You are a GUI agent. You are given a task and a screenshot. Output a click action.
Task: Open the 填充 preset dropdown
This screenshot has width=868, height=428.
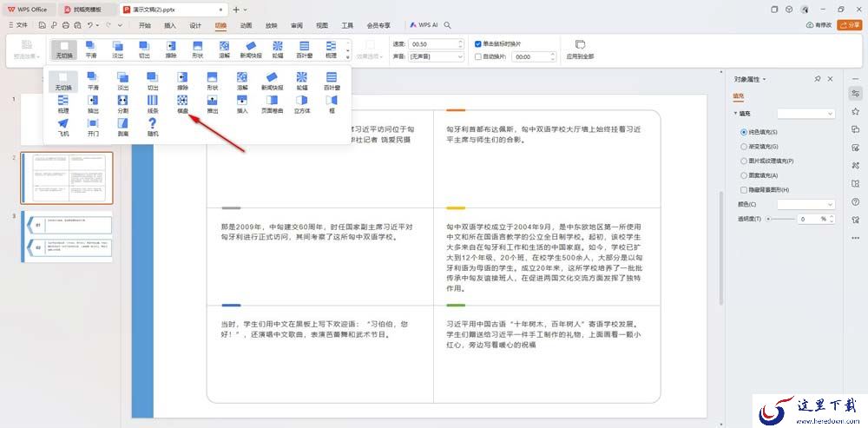click(806, 114)
